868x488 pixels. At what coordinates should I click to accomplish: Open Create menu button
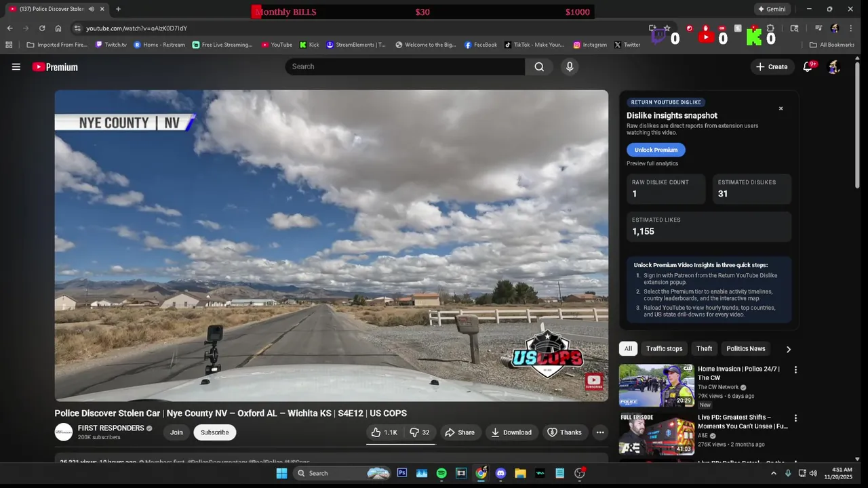(772, 66)
